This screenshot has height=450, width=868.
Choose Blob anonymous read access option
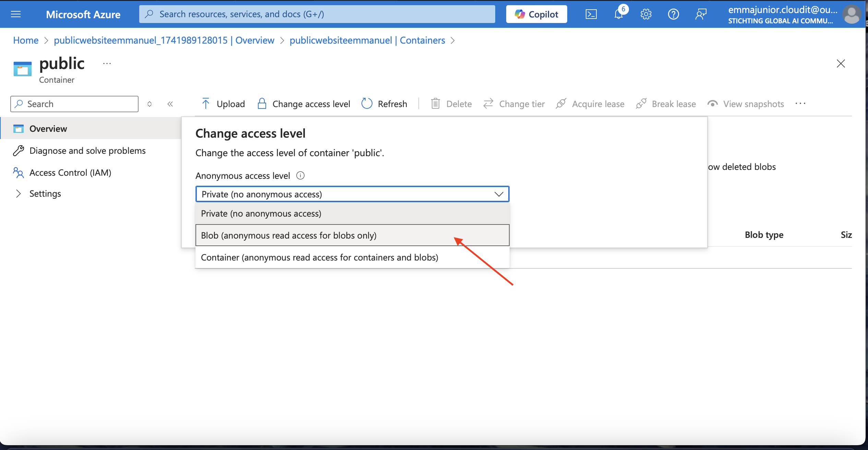click(352, 235)
